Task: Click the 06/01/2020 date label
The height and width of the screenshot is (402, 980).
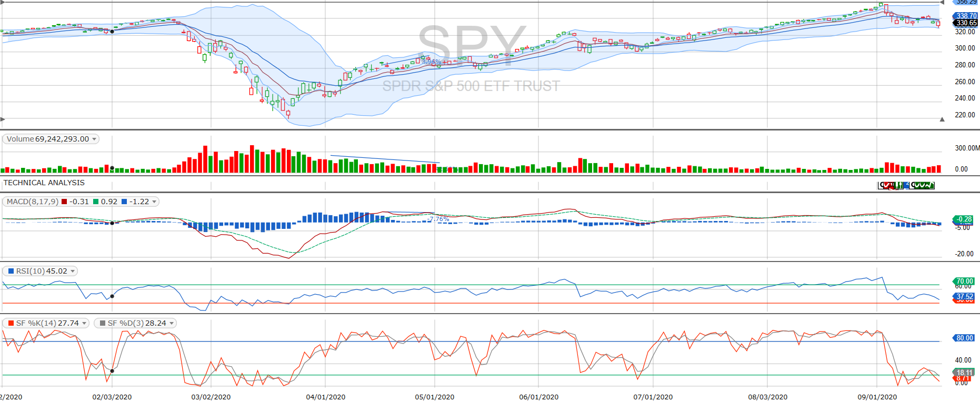Action: (539, 397)
